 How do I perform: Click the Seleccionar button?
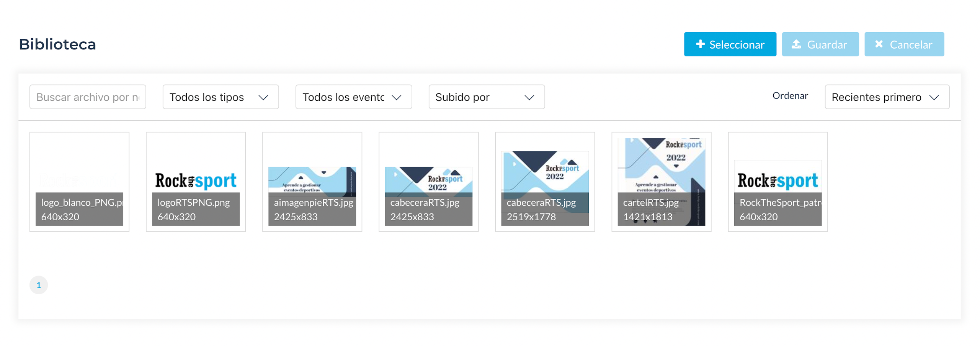(730, 44)
